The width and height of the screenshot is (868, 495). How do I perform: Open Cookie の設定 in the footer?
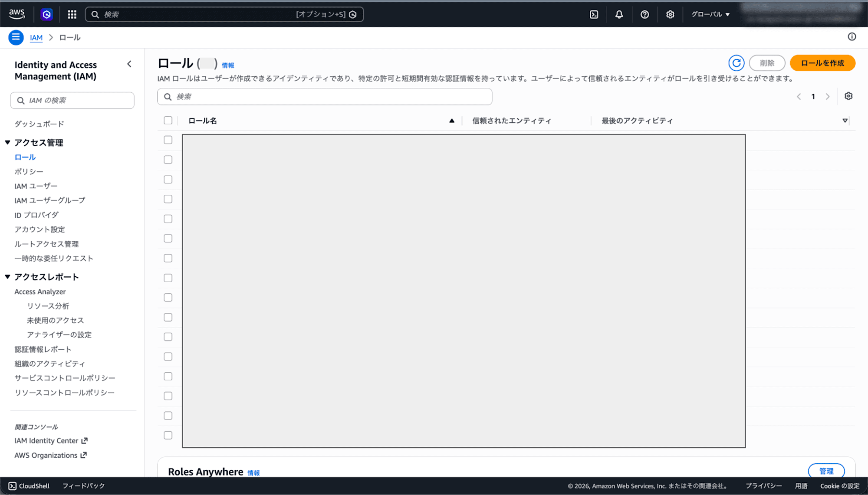tap(840, 486)
